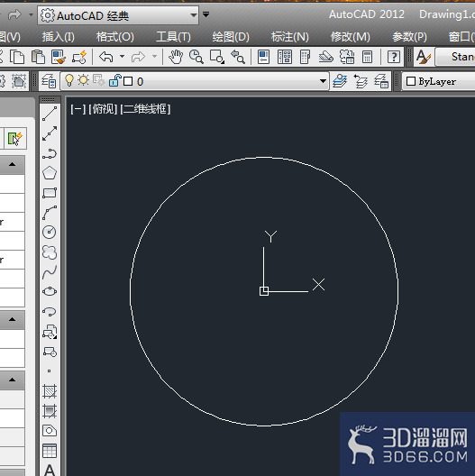This screenshot has width=475, height=476.
Task: Collapse the second palette section arrow
Action: pos(12,319)
